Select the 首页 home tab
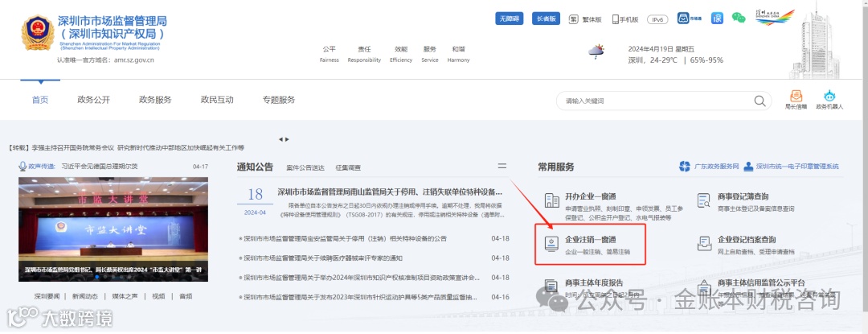 [40, 100]
